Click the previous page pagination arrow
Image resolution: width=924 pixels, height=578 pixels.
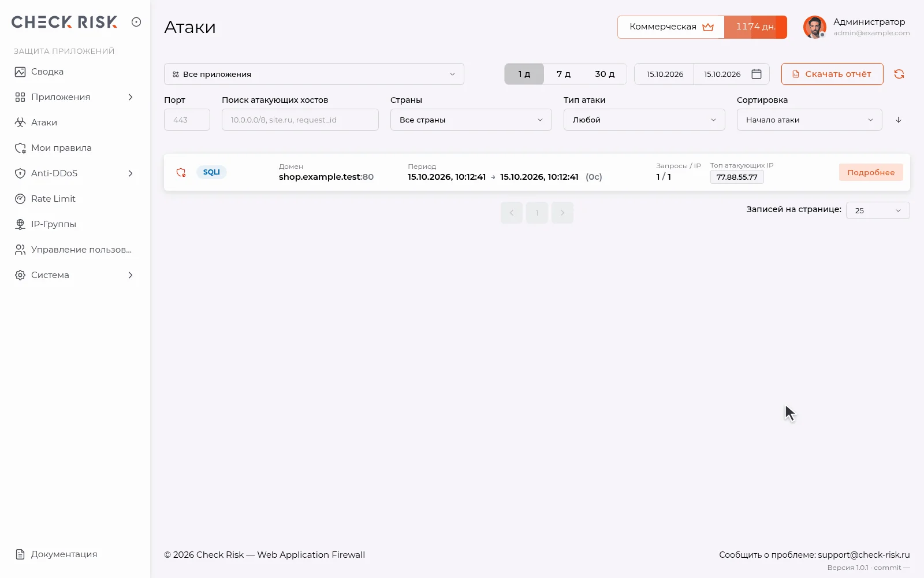point(512,213)
